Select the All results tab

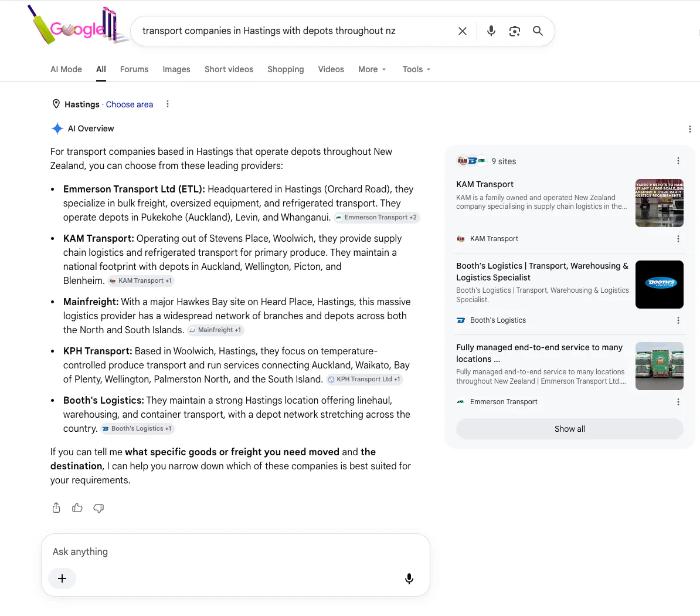[x=101, y=69]
